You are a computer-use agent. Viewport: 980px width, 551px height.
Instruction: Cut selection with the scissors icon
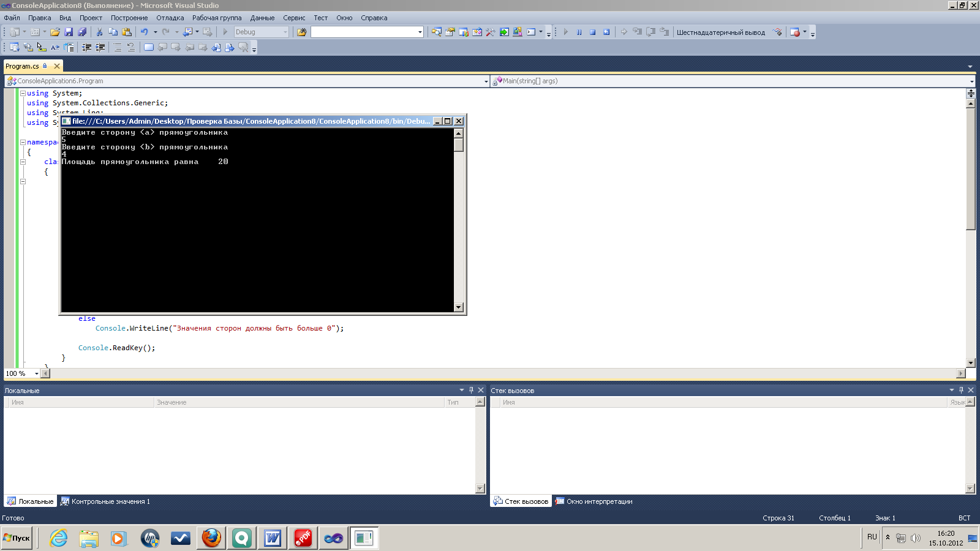point(99,32)
